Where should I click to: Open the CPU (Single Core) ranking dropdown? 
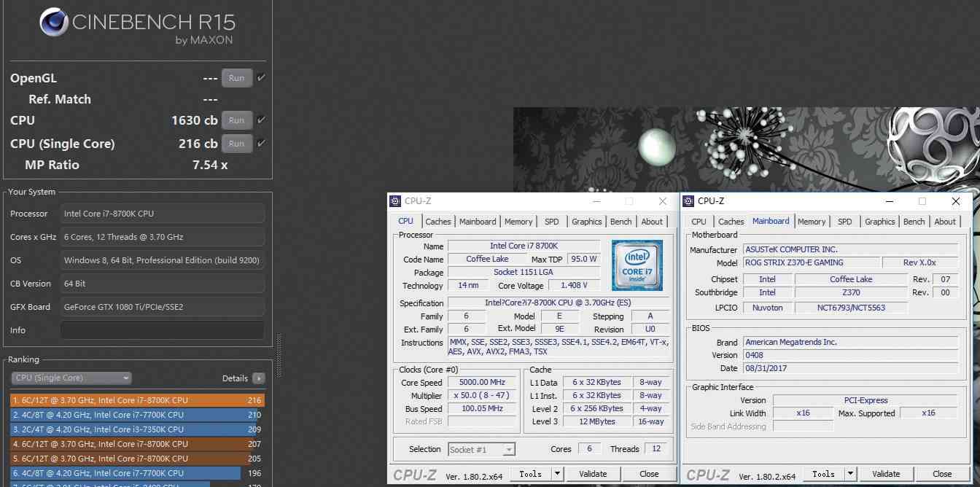coord(71,378)
